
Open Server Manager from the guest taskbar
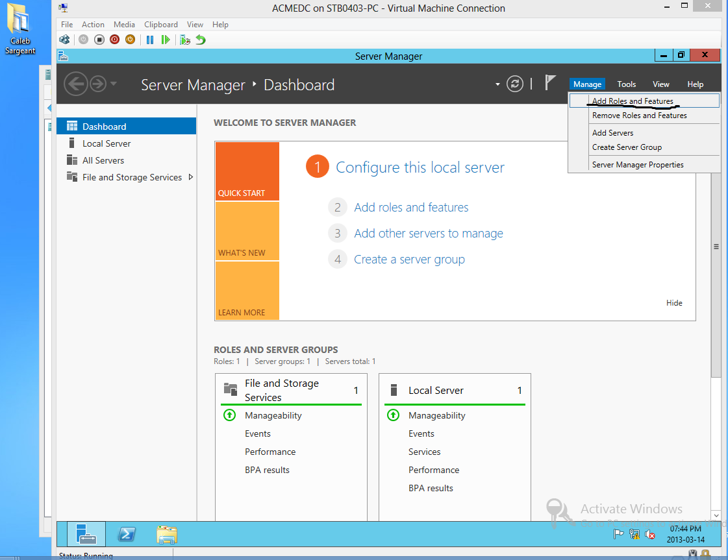[x=86, y=534]
